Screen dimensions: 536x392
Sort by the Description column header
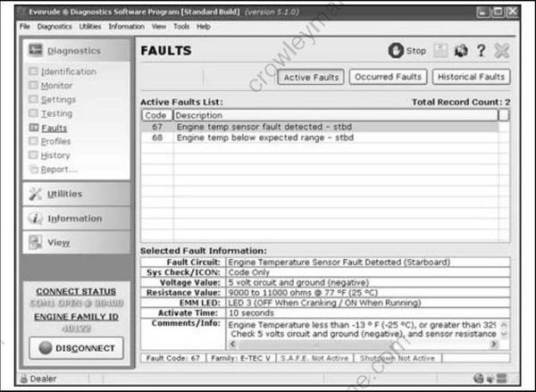(x=336, y=115)
